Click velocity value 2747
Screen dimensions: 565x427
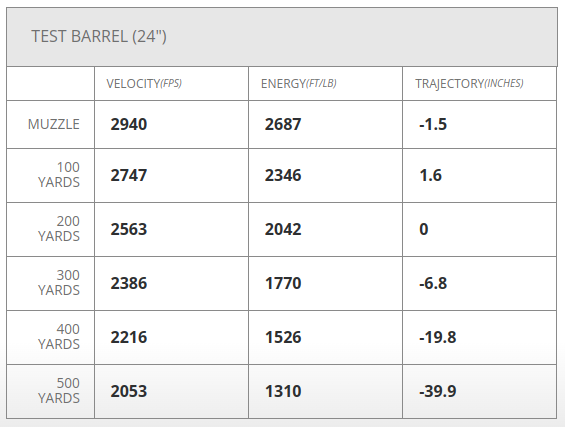tap(129, 175)
